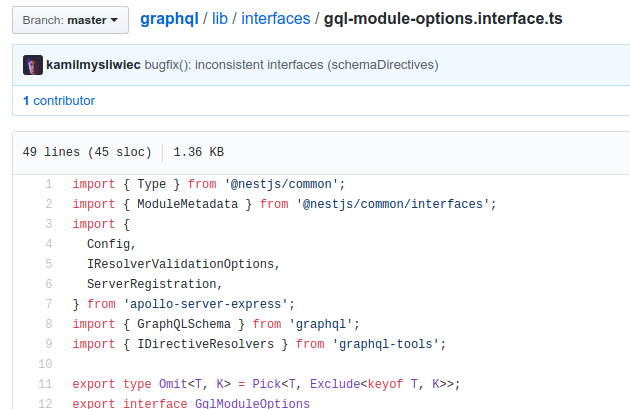Select line number 1 in the code

tap(49, 184)
